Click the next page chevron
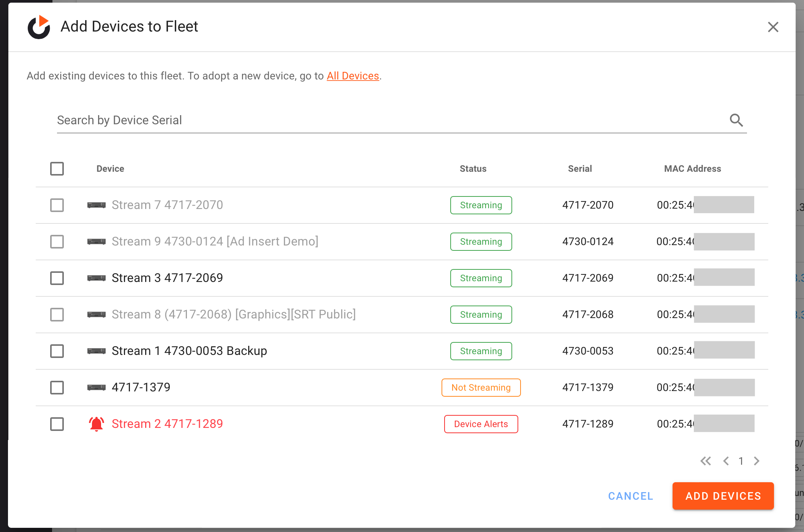 pos(756,461)
